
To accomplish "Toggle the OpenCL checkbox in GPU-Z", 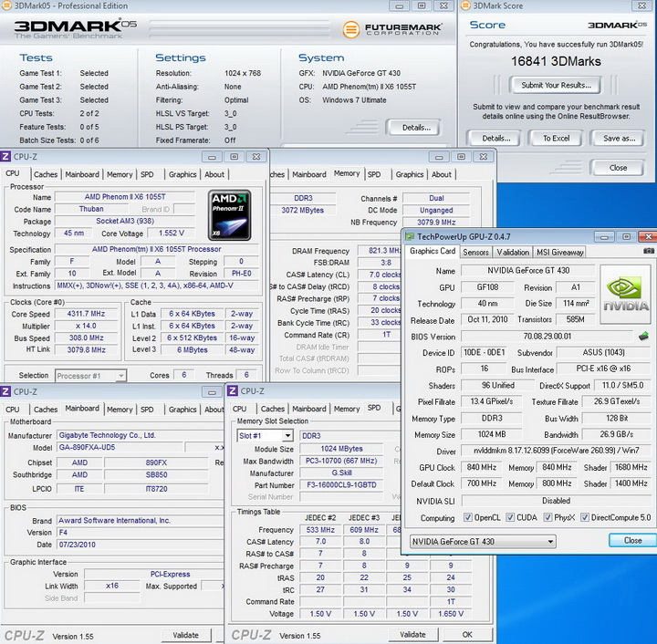I will (x=467, y=517).
